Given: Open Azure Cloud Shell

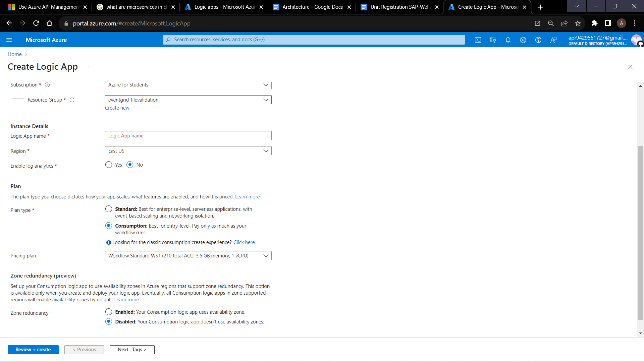Looking at the screenshot, I should point(478,40).
